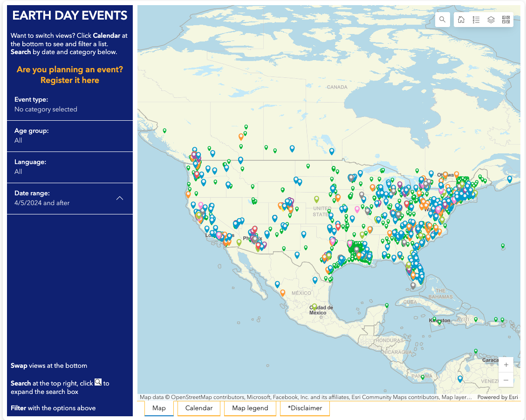The height and width of the screenshot is (420, 526).
Task: Click the blue pin south of Panama
Action: coord(460,379)
